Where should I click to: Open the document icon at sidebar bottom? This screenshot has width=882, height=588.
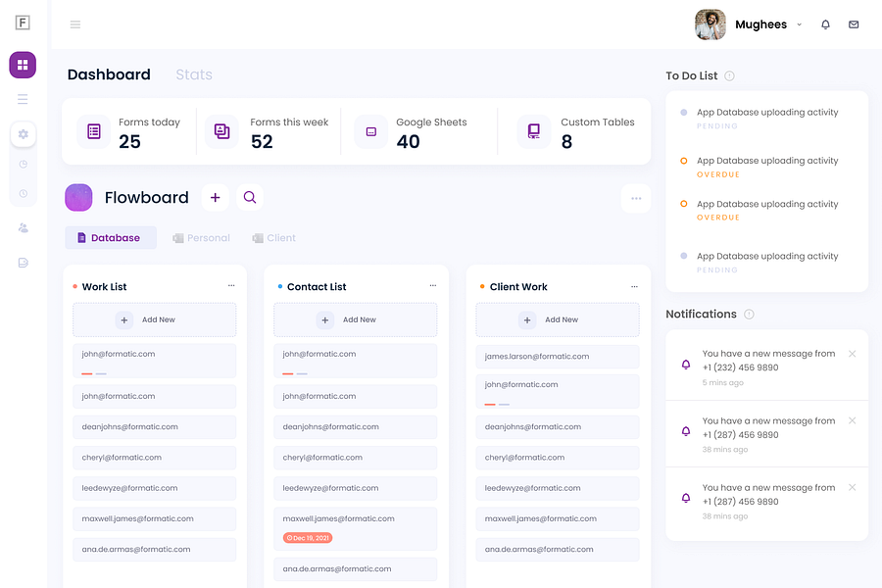click(22, 262)
